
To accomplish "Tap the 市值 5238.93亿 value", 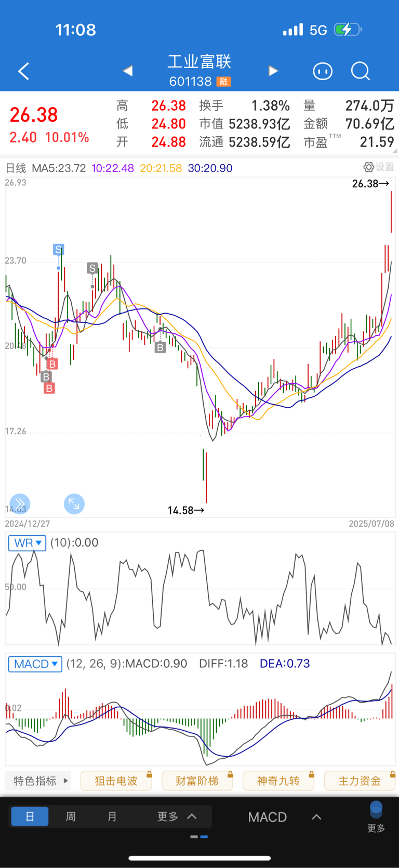I will click(259, 124).
